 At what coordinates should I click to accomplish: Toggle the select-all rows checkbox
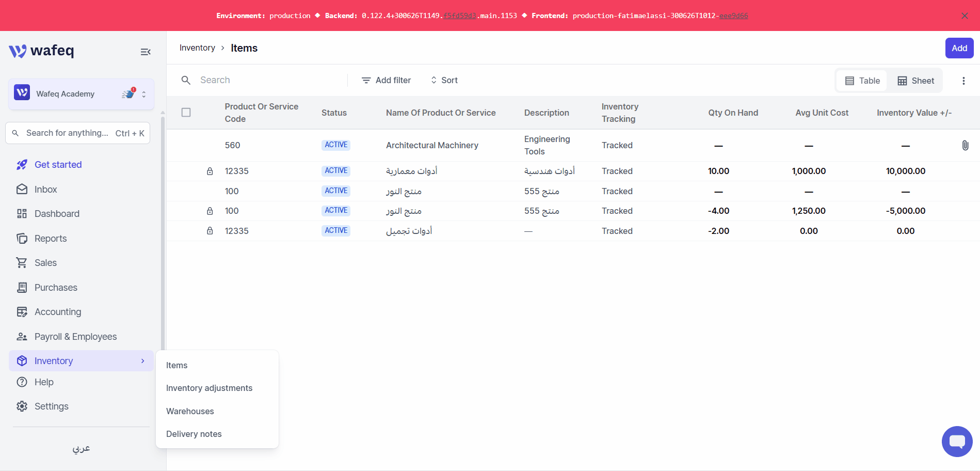pos(186,113)
